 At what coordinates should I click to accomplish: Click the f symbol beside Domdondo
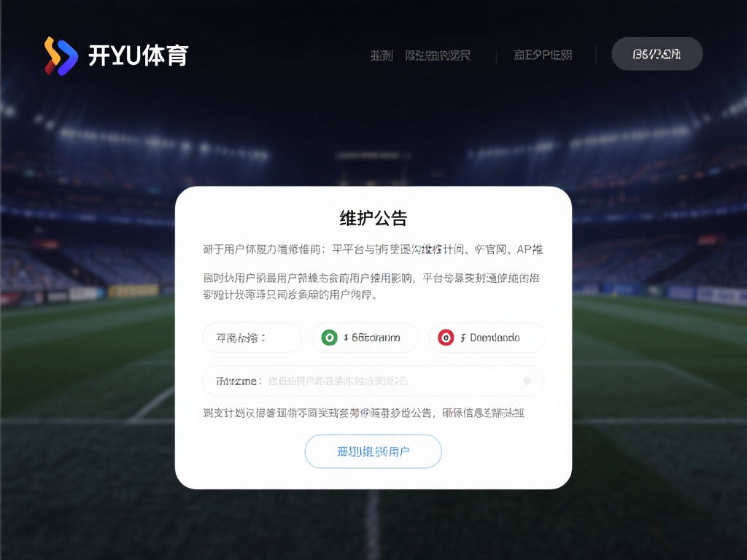coord(463,338)
